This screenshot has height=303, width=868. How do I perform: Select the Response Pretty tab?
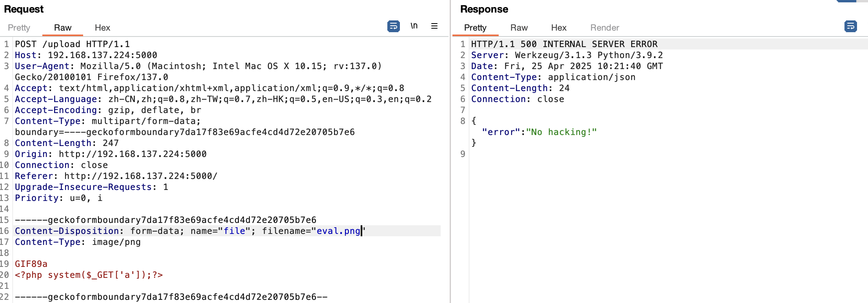pyautogui.click(x=475, y=27)
